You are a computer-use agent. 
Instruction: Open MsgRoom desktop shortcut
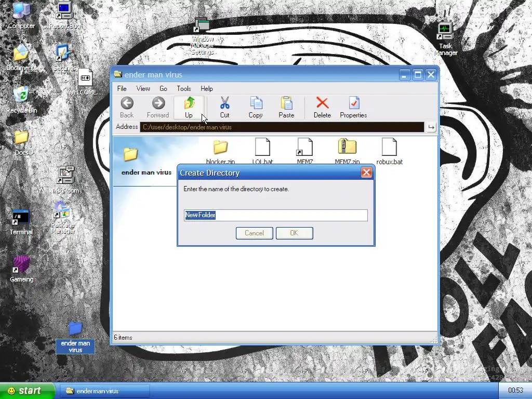point(66,180)
